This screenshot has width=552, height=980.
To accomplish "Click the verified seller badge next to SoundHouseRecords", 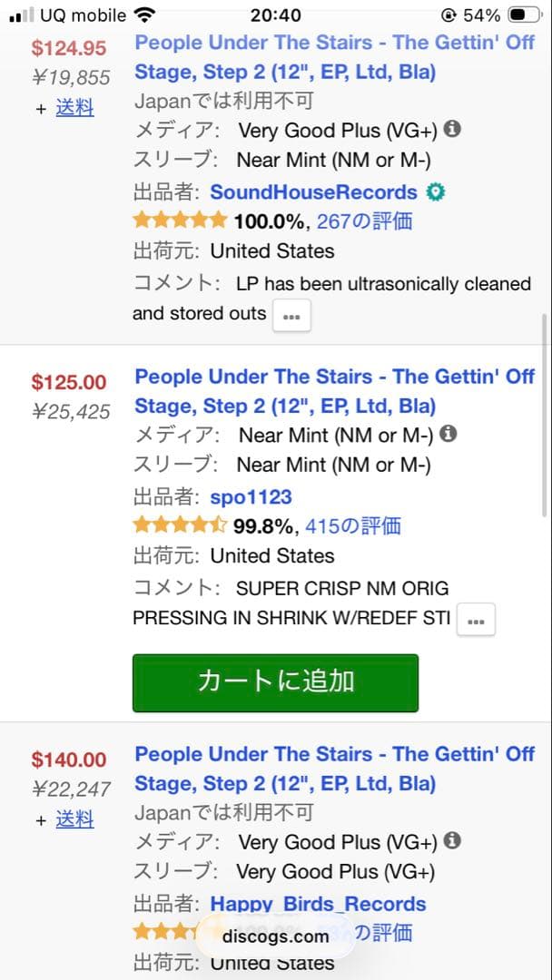I will [435, 192].
